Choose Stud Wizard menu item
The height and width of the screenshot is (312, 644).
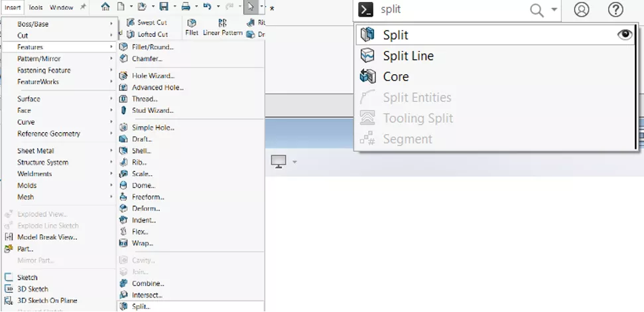[190, 111]
